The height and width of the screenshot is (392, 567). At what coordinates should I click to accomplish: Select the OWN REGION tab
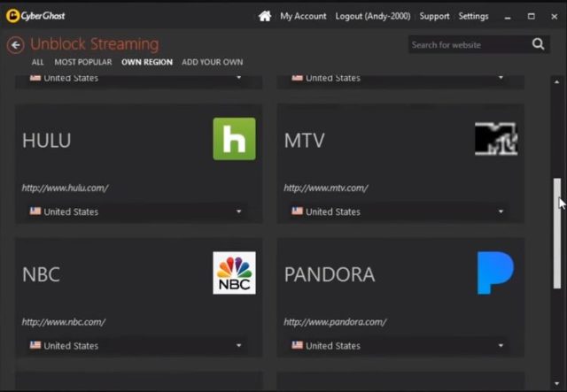pyautogui.click(x=147, y=62)
